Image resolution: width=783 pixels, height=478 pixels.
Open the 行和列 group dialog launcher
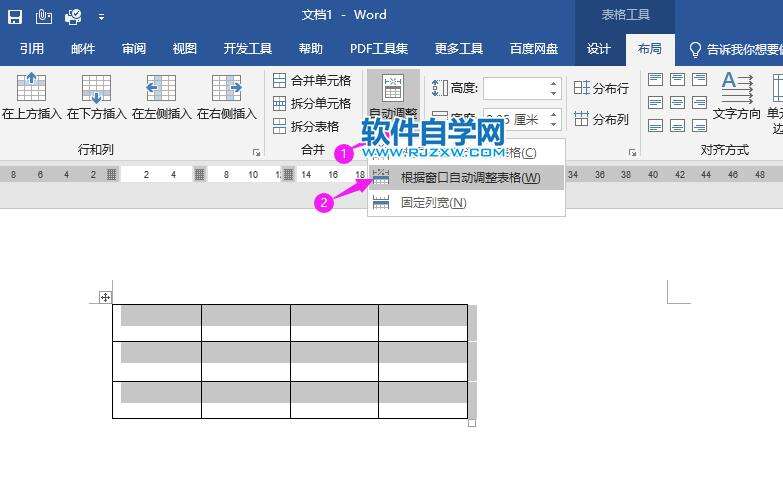[256, 152]
